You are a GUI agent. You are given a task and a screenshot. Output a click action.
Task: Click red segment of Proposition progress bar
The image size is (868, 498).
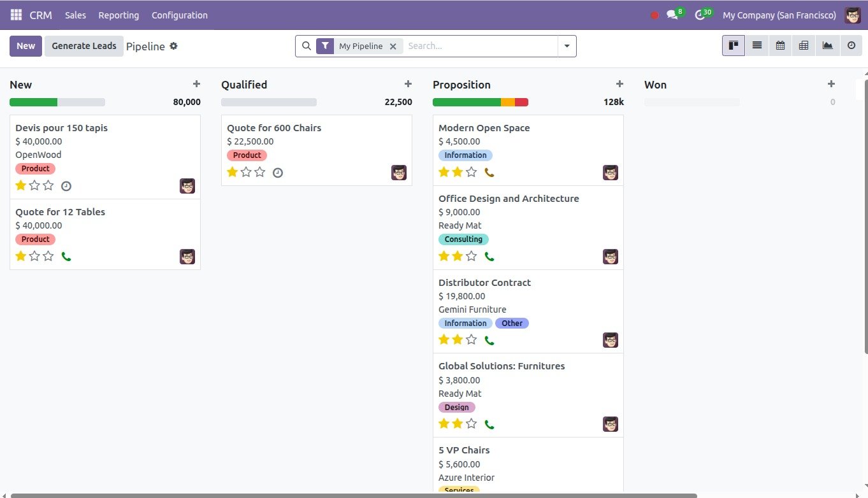521,102
